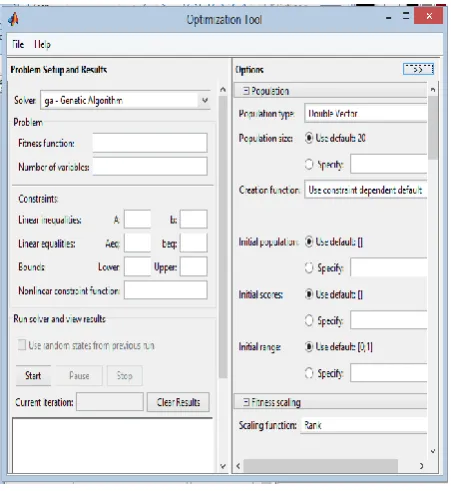Click Options horizontal scroll right arrow
Image resolution: width=451 pixels, height=491 pixels.
tap(422, 466)
